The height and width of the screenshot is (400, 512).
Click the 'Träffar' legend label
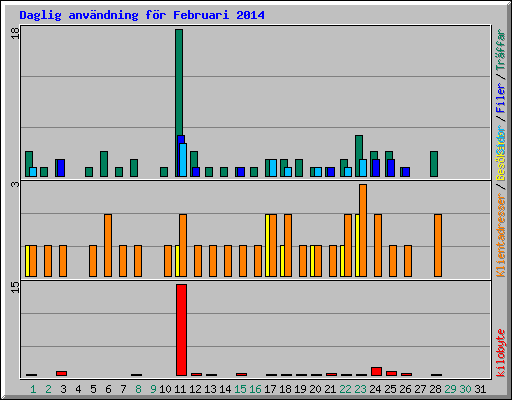coord(501,50)
